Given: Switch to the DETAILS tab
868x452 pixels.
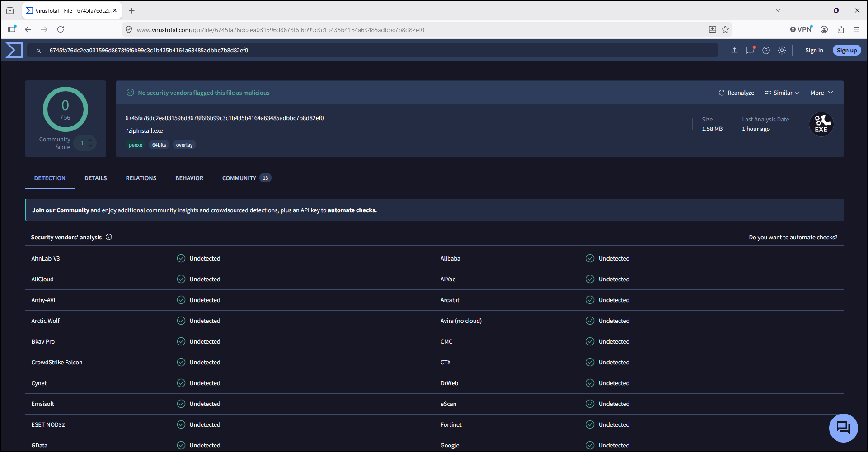Looking at the screenshot, I should 96,178.
